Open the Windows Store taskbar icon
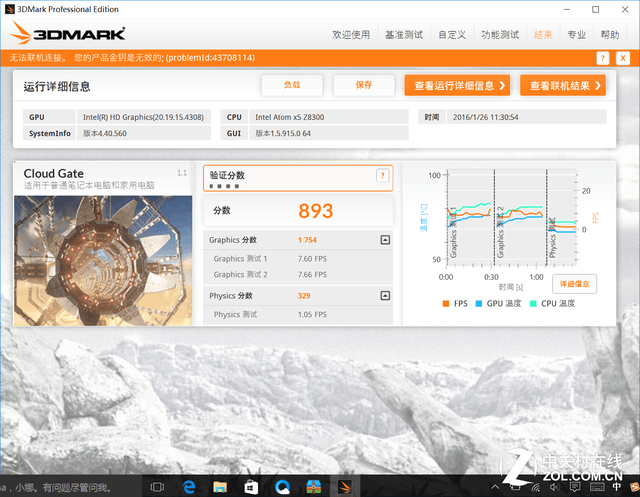 (251, 487)
